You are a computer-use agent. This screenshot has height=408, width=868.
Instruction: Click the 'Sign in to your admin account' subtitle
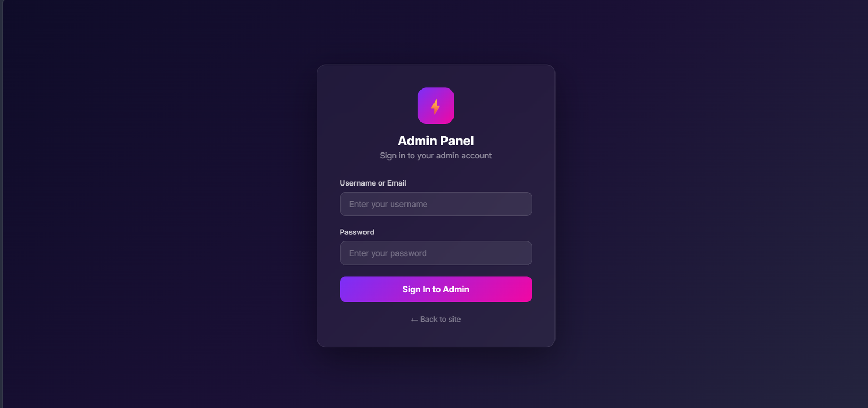coord(436,156)
